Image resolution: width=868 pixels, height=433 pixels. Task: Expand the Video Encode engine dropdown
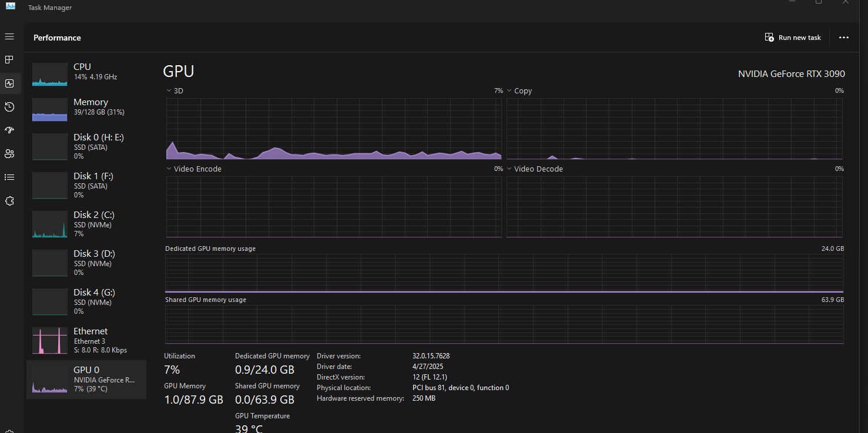(194, 169)
